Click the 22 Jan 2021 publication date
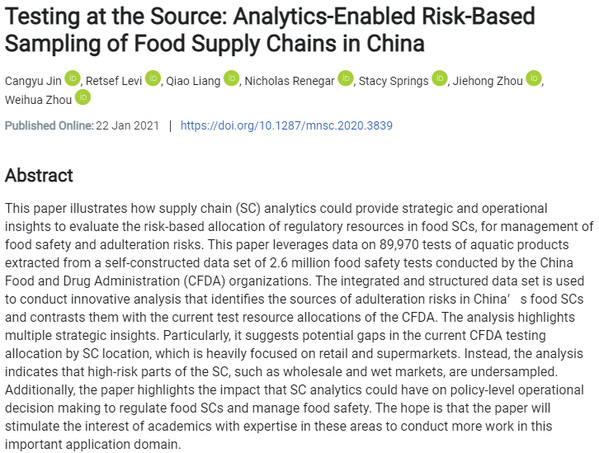 [127, 126]
